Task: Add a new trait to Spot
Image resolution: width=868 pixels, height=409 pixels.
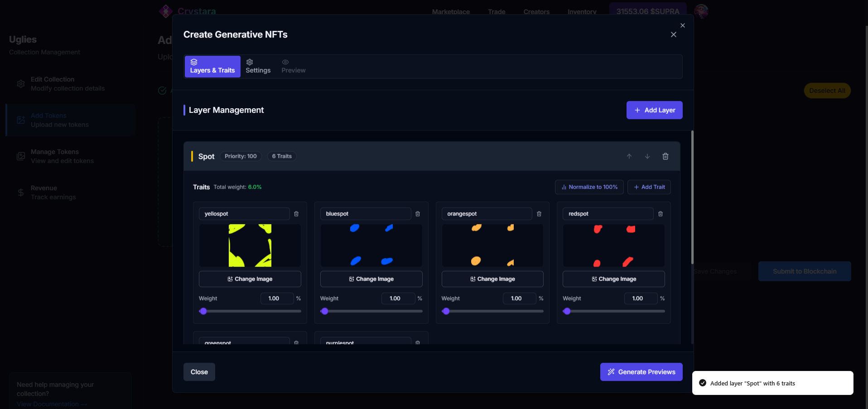Action: click(649, 187)
